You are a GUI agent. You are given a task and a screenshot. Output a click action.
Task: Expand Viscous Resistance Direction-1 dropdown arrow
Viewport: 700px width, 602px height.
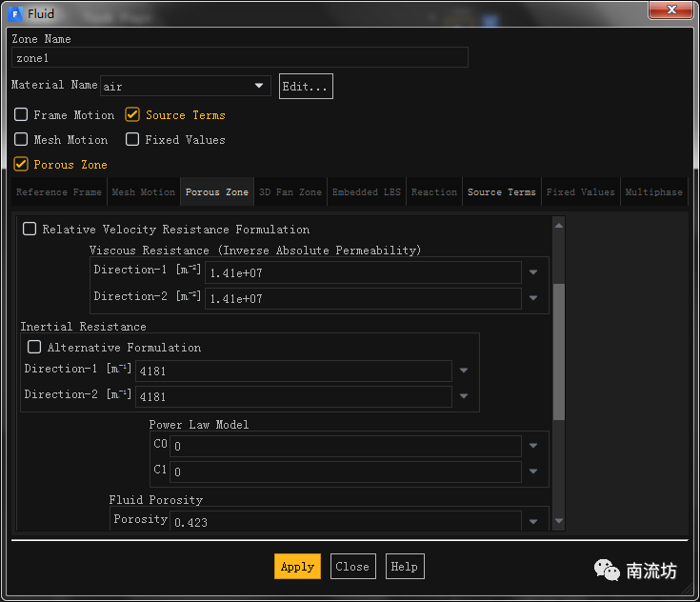pos(533,272)
